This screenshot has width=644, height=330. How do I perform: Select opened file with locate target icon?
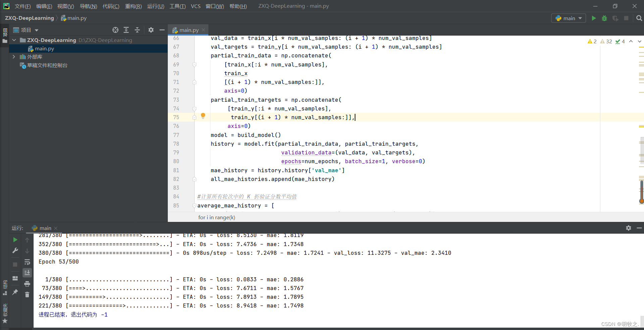(x=115, y=30)
